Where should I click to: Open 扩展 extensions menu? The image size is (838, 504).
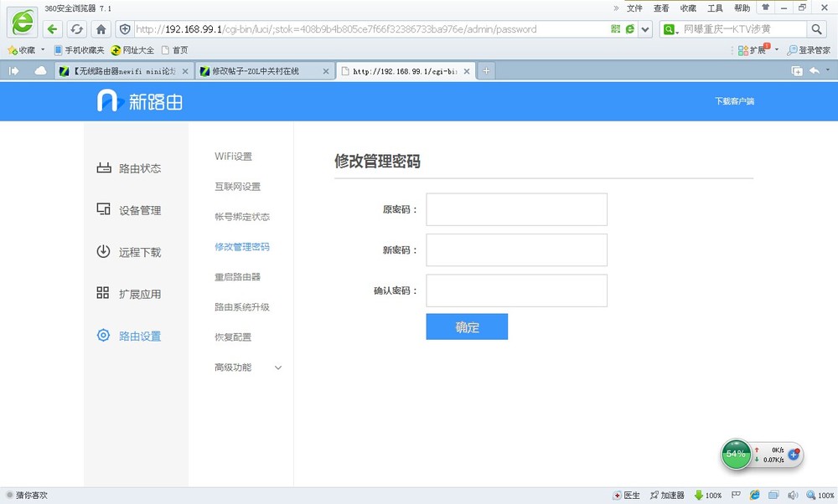pos(753,50)
